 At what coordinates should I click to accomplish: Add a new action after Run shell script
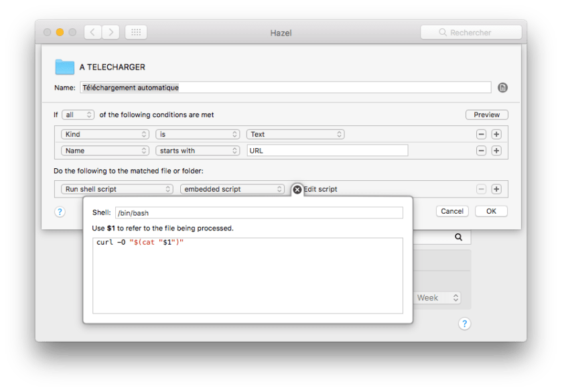click(496, 190)
